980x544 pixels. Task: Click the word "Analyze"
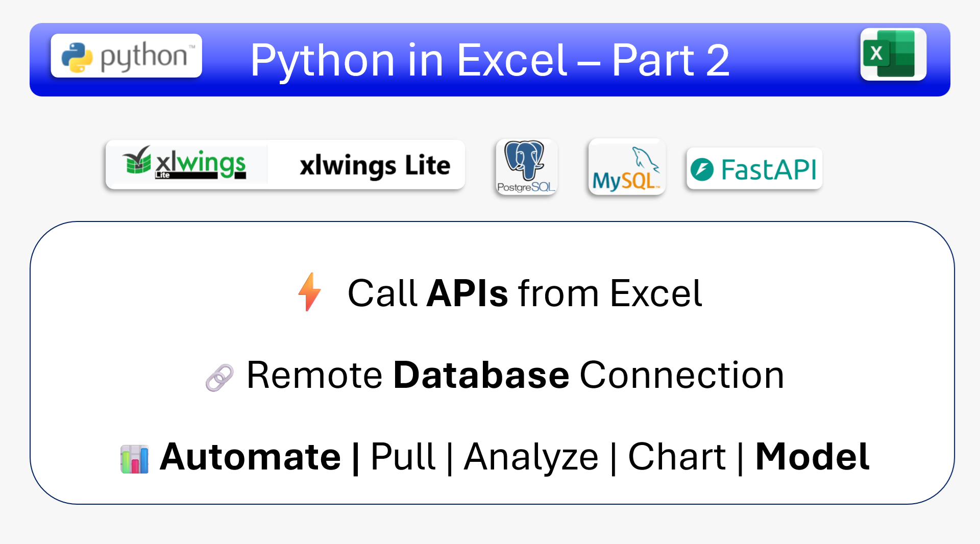pyautogui.click(x=531, y=456)
